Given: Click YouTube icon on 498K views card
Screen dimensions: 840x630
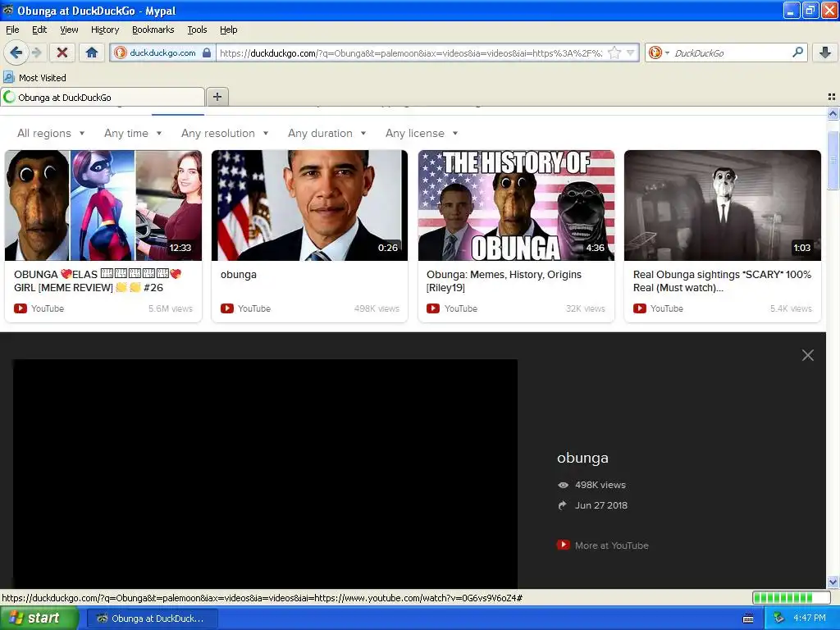Looking at the screenshot, I should (x=227, y=308).
